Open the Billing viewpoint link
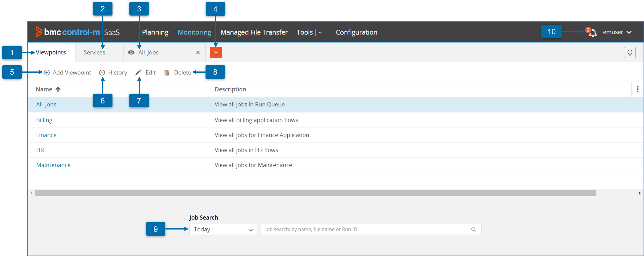The width and height of the screenshot is (644, 256). [44, 120]
